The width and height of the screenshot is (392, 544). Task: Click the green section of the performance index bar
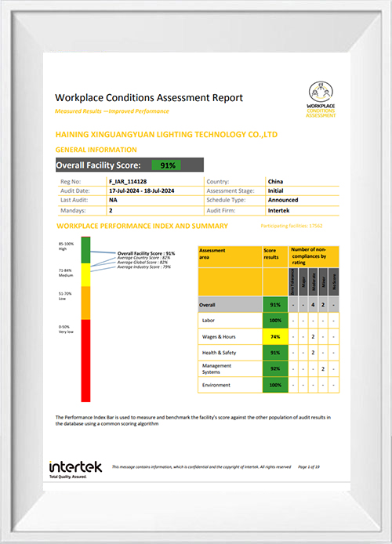[85, 250]
